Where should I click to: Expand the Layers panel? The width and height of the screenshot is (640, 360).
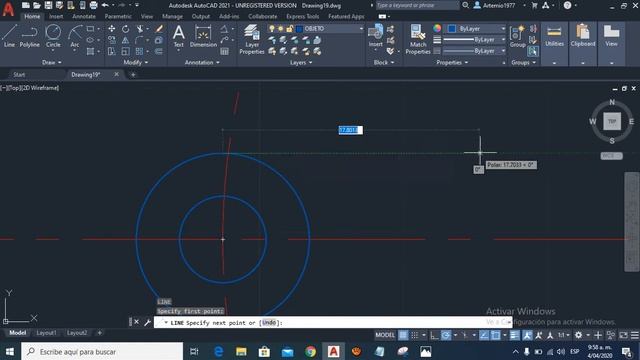301,62
